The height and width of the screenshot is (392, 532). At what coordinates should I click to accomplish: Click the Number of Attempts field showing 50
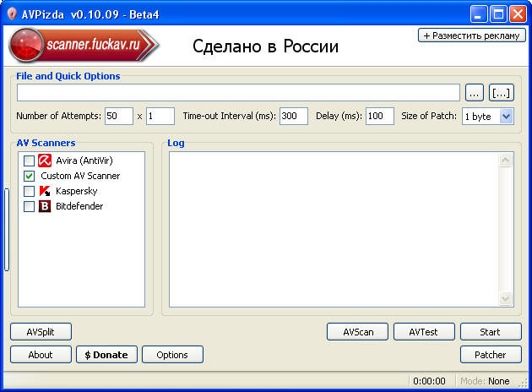point(119,116)
